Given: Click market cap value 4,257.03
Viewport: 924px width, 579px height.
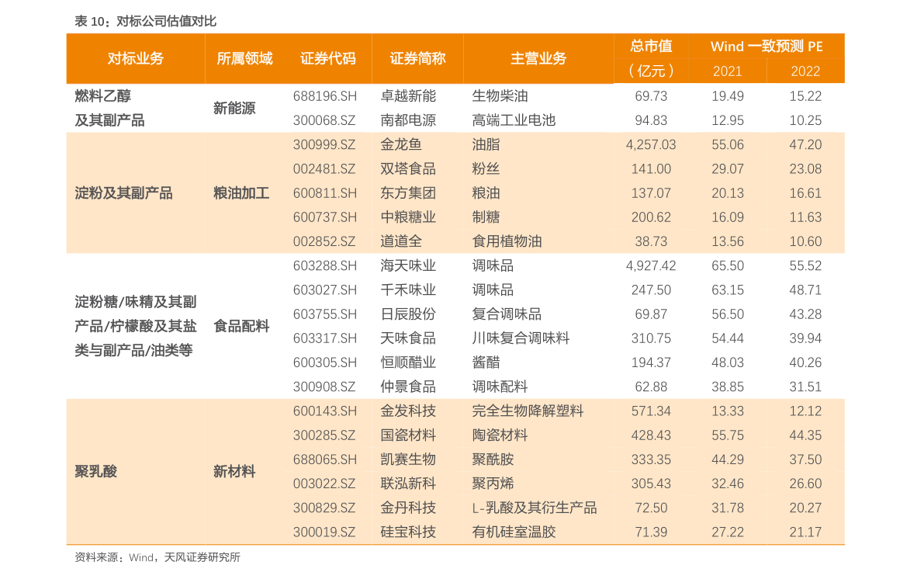Looking at the screenshot, I should [651, 144].
